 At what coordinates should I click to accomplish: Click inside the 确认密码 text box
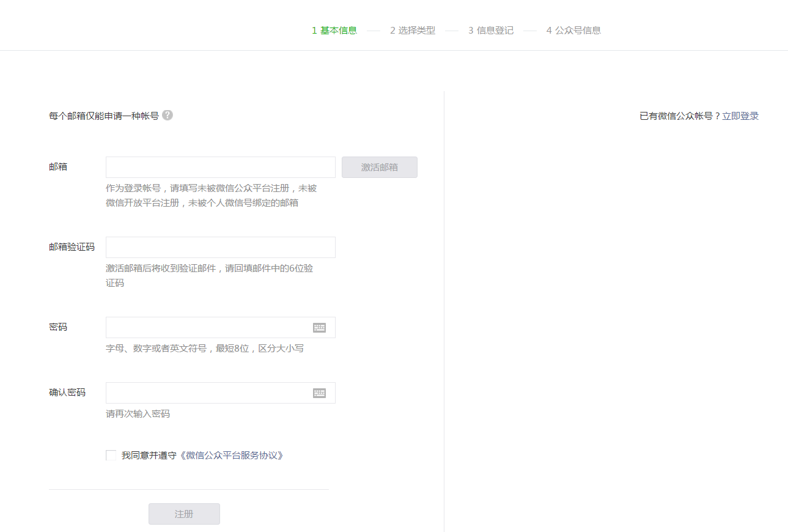pos(208,393)
